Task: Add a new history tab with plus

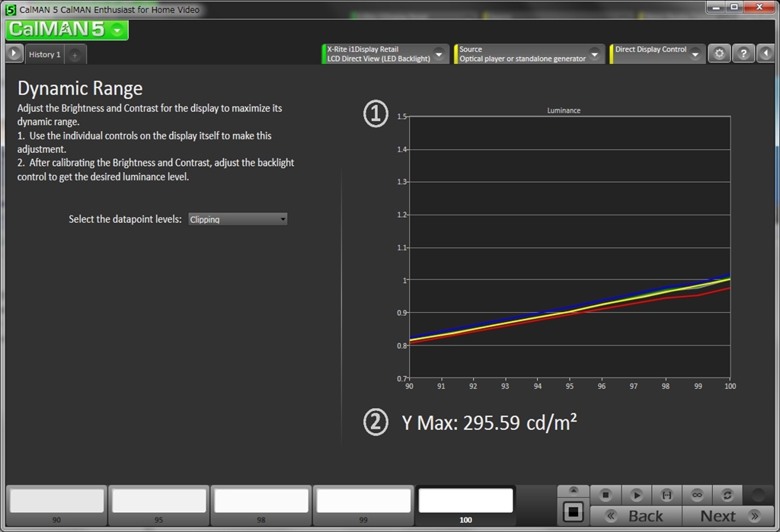Action: pyautogui.click(x=75, y=56)
